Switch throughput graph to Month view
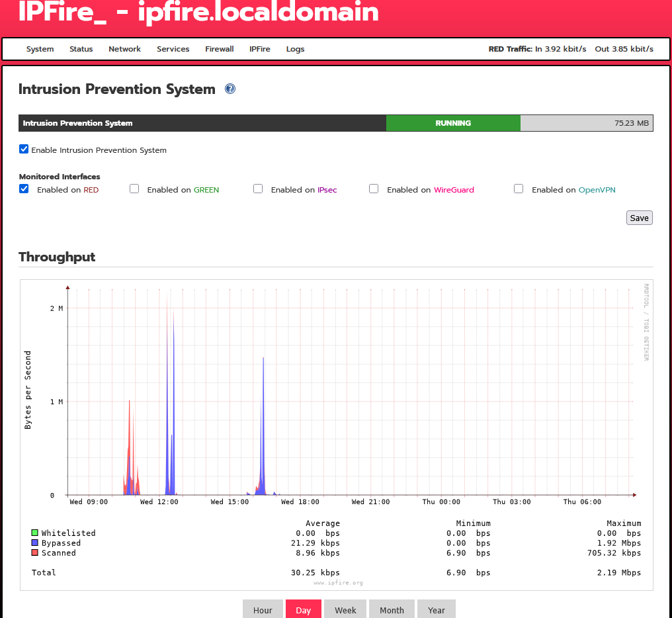The width and height of the screenshot is (672, 618). (392, 610)
